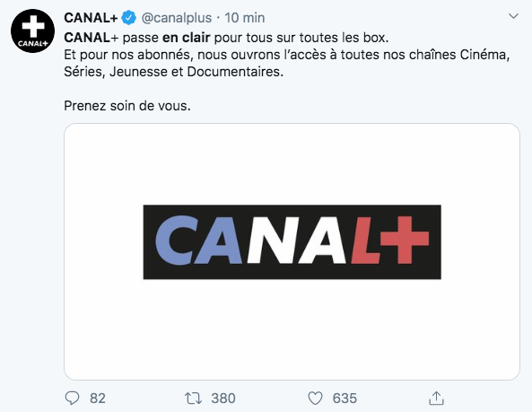Image resolution: width=532 pixels, height=412 pixels.
Task: Click the 635 likes count
Action: 344,399
